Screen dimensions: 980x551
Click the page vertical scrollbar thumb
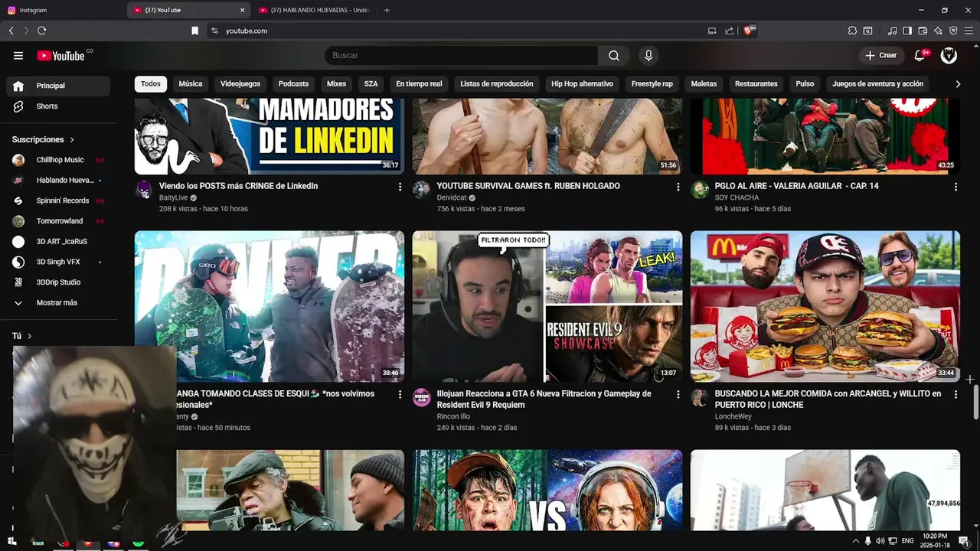tap(976, 402)
